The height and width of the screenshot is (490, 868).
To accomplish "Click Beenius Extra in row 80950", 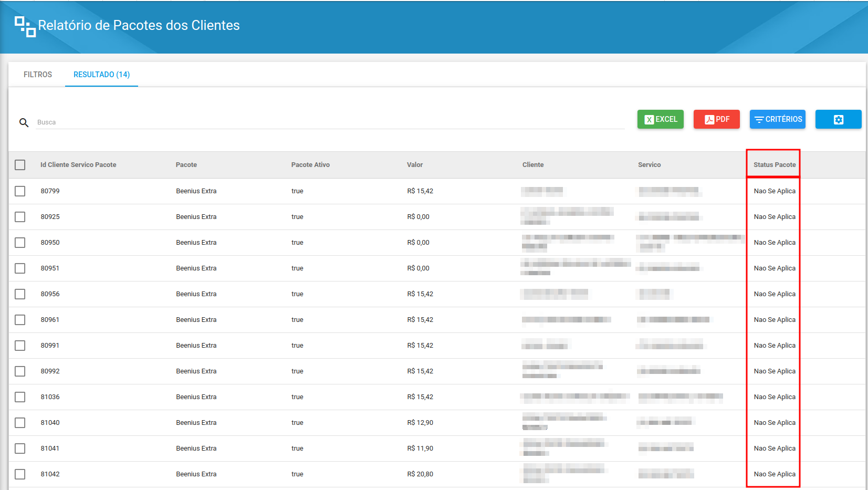I will 196,243.
